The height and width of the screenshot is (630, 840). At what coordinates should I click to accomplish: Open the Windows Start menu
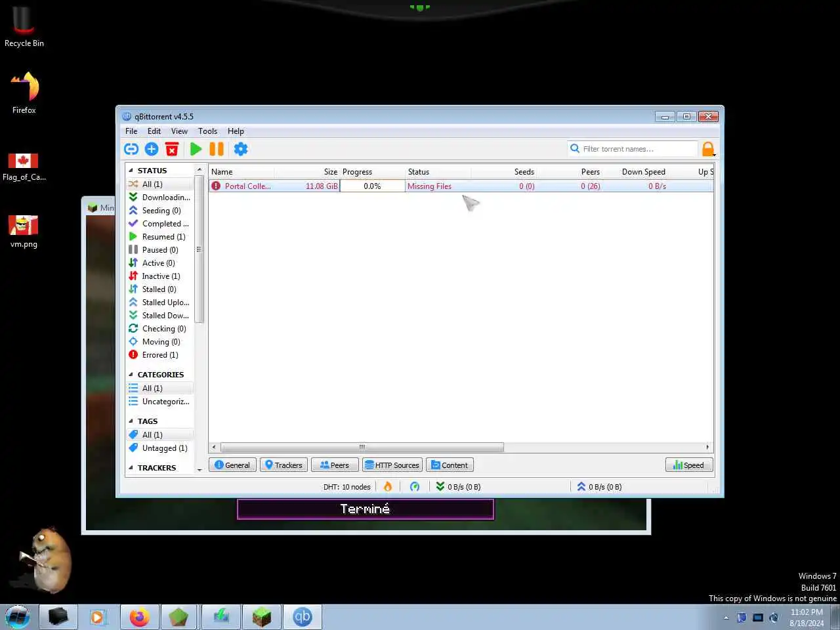(18, 617)
